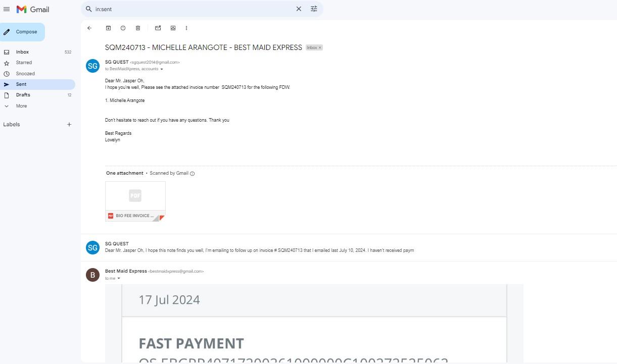
Task: Show details for the 'to me' recipient
Action: click(x=119, y=279)
